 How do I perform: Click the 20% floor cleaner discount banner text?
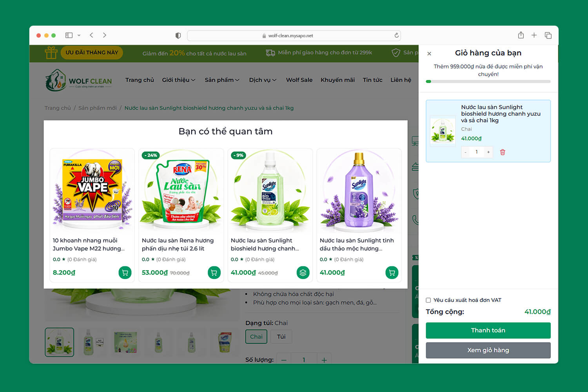tap(194, 53)
